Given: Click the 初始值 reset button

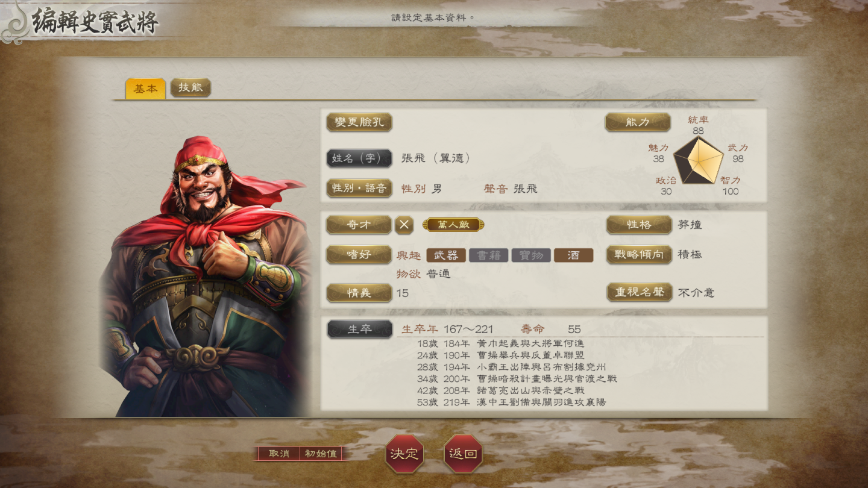Looking at the screenshot, I should pyautogui.click(x=321, y=454).
